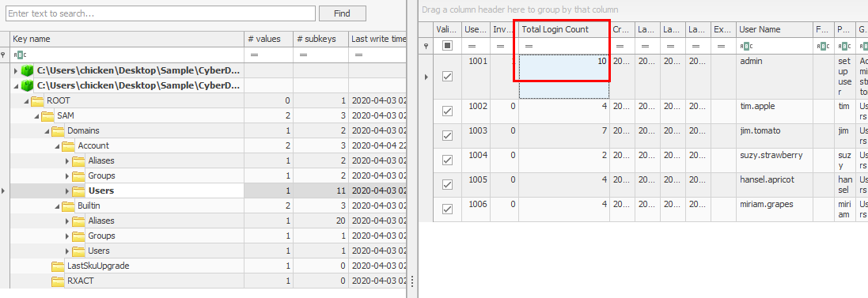
Task: Select the LastSkuUpgrade key
Action: click(x=98, y=266)
